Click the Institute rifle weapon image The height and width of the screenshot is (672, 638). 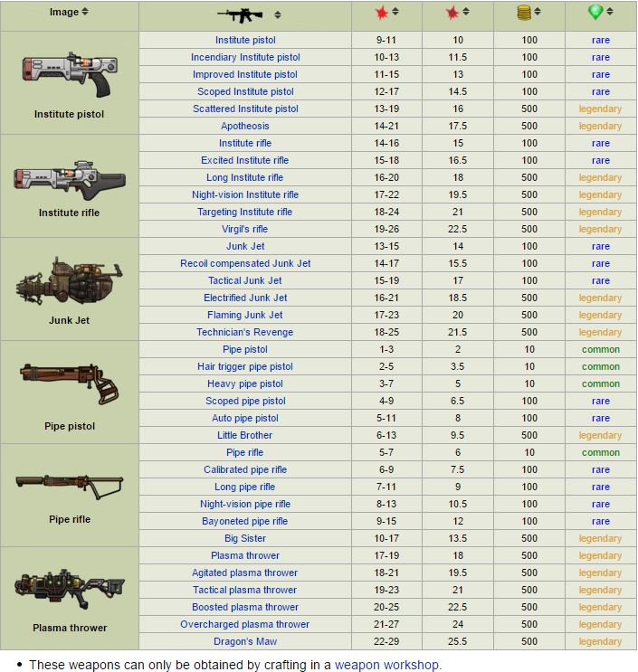click(x=70, y=180)
